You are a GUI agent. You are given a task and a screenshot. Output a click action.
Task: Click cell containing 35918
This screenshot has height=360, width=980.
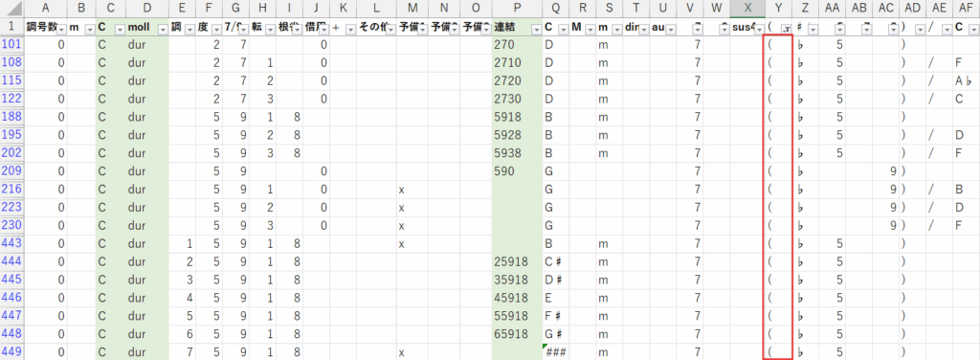517,280
